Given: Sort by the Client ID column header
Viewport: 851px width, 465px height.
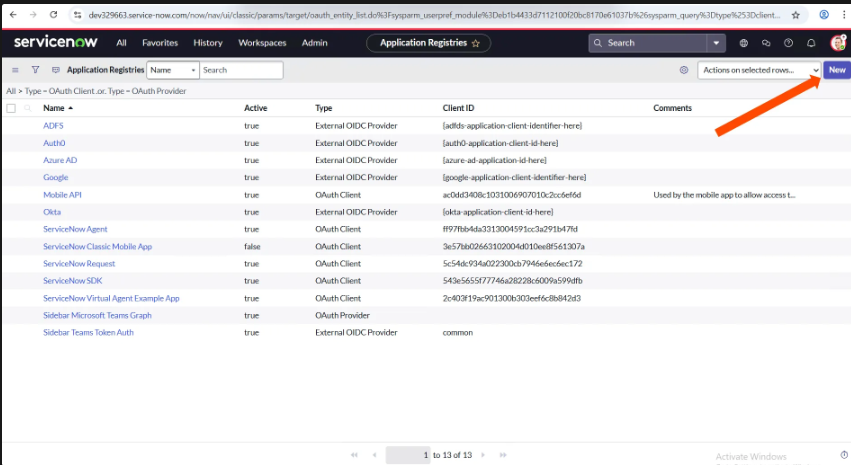Looking at the screenshot, I should pos(458,108).
